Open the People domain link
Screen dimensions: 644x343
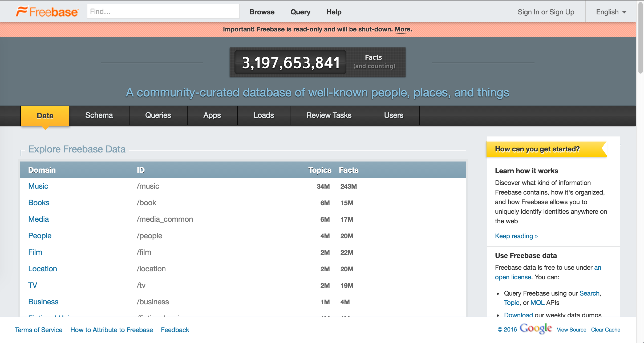pyautogui.click(x=40, y=236)
